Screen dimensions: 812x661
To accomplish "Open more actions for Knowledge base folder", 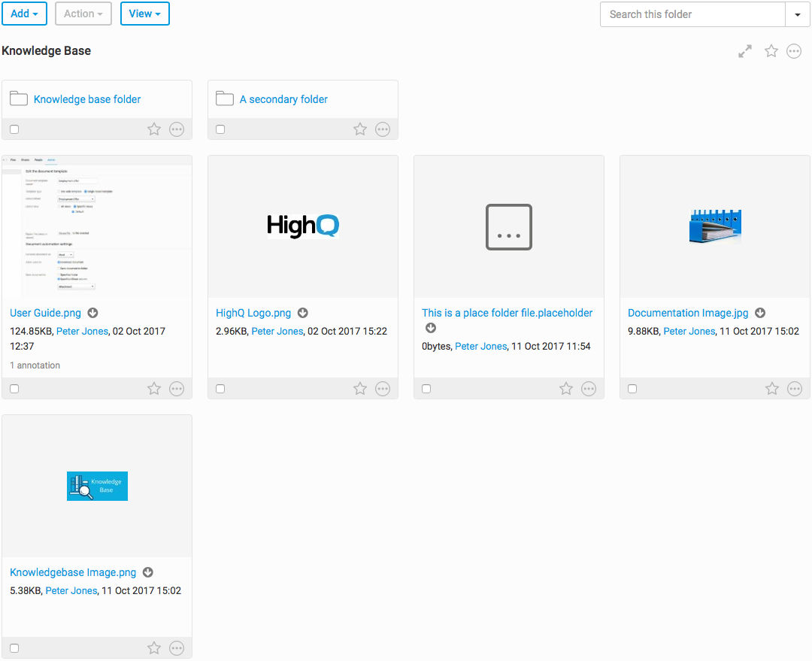I will coord(177,129).
